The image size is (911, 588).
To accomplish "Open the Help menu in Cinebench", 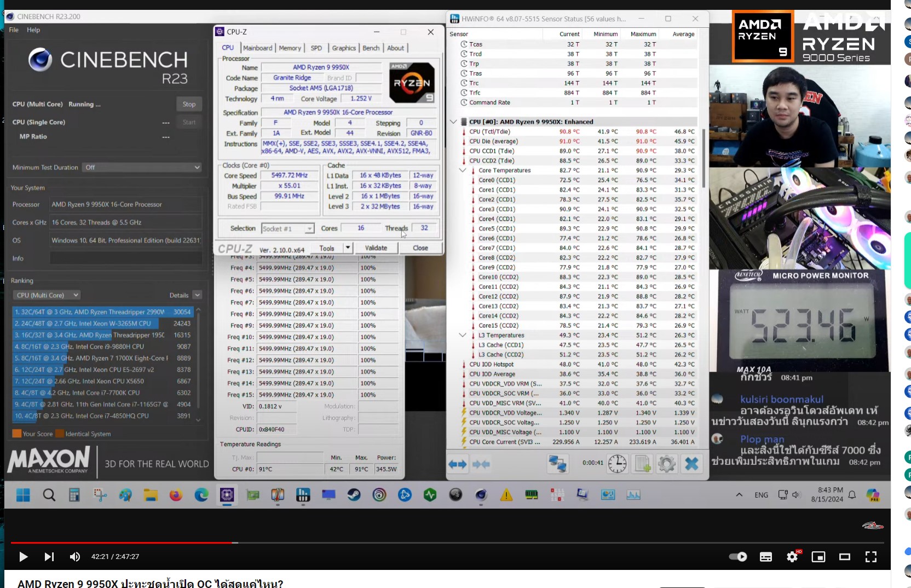I will (33, 30).
